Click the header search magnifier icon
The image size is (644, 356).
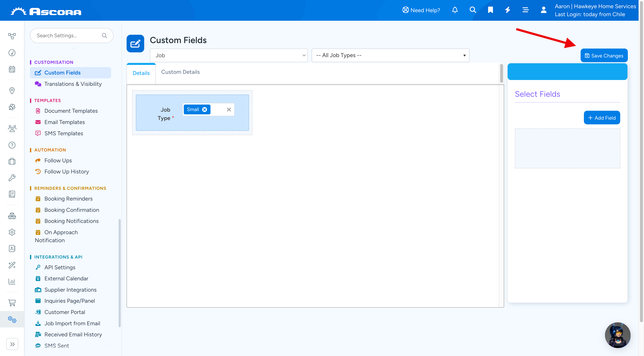(x=473, y=10)
